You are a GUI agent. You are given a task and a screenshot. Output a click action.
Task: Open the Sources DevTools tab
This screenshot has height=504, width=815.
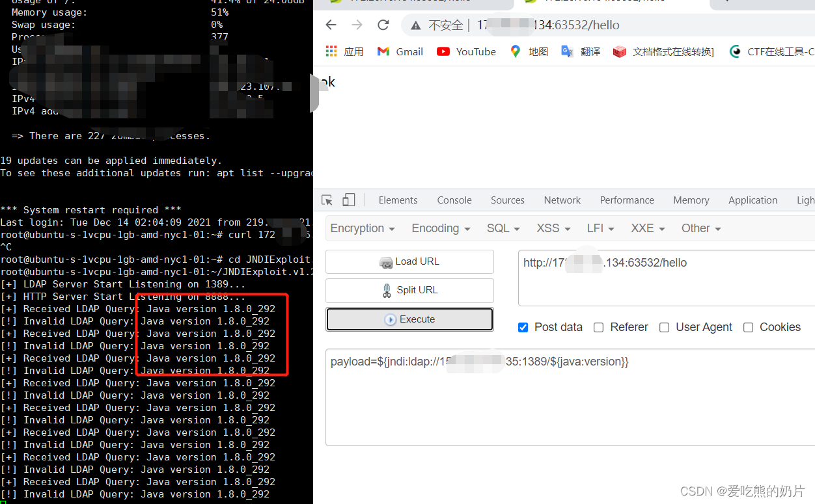pos(508,200)
